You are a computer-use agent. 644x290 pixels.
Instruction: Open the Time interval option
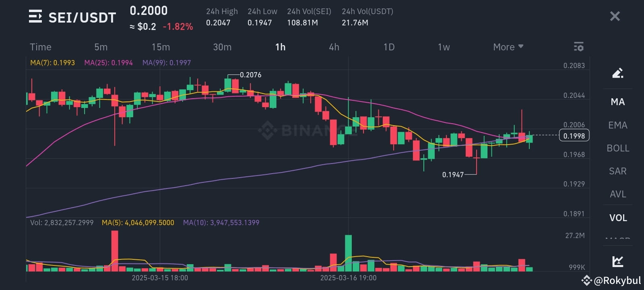pos(40,47)
